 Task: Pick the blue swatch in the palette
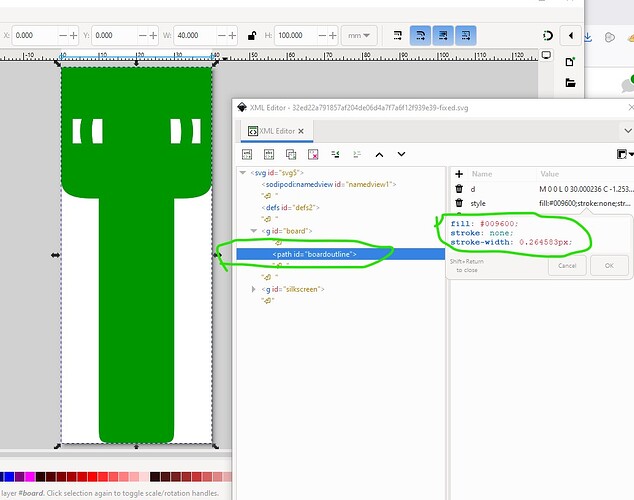pos(8,477)
